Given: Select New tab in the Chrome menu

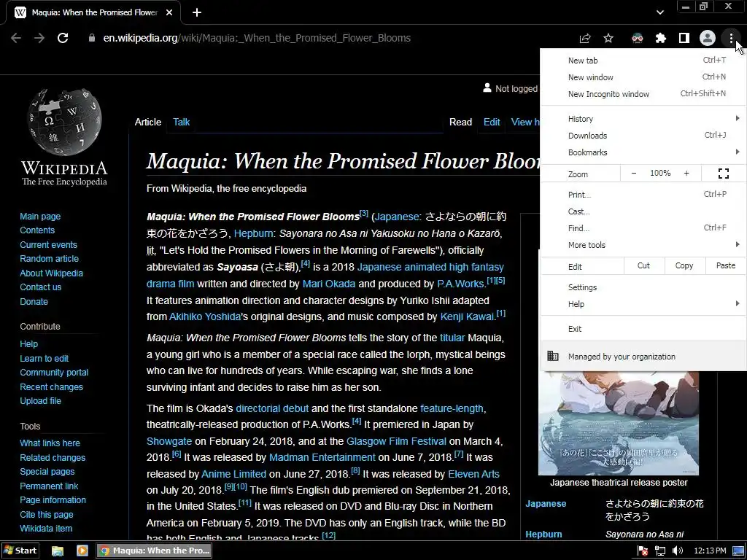Looking at the screenshot, I should pyautogui.click(x=643, y=61).
